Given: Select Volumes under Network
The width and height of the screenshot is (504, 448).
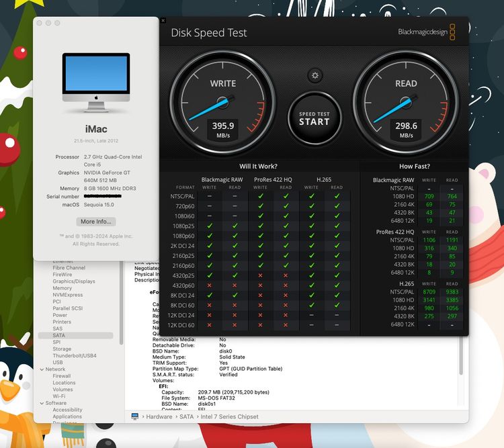Looking at the screenshot, I should tap(62, 389).
